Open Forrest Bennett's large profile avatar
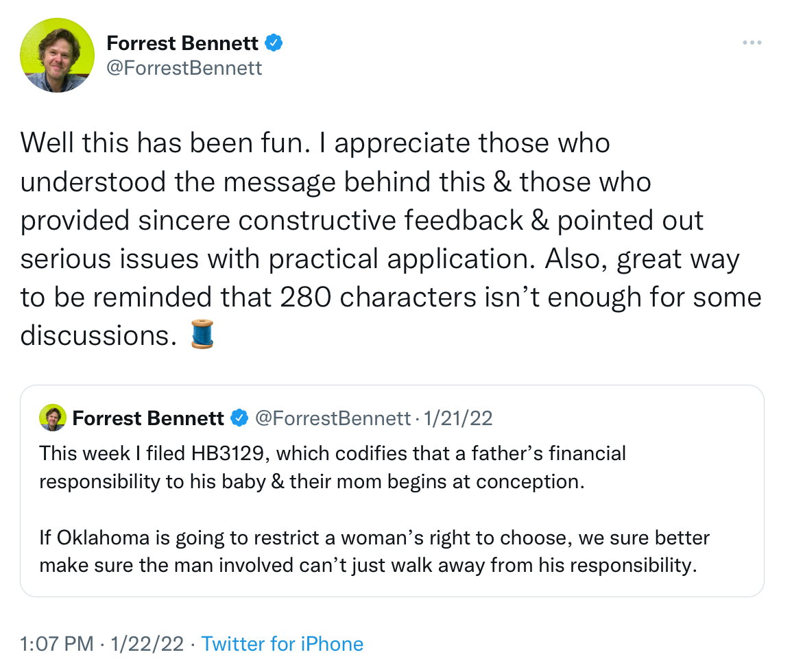The height and width of the screenshot is (672, 792). (x=57, y=55)
